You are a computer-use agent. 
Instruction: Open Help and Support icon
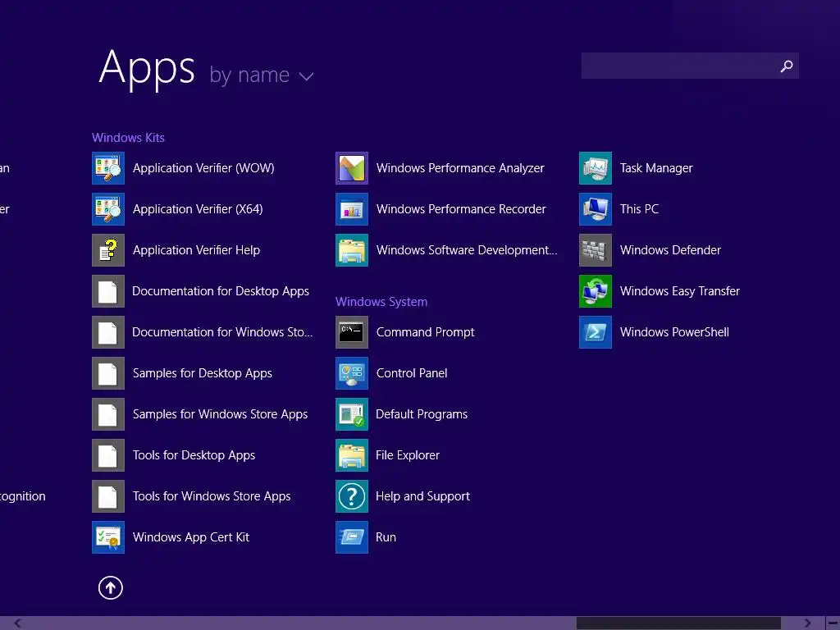(x=352, y=496)
